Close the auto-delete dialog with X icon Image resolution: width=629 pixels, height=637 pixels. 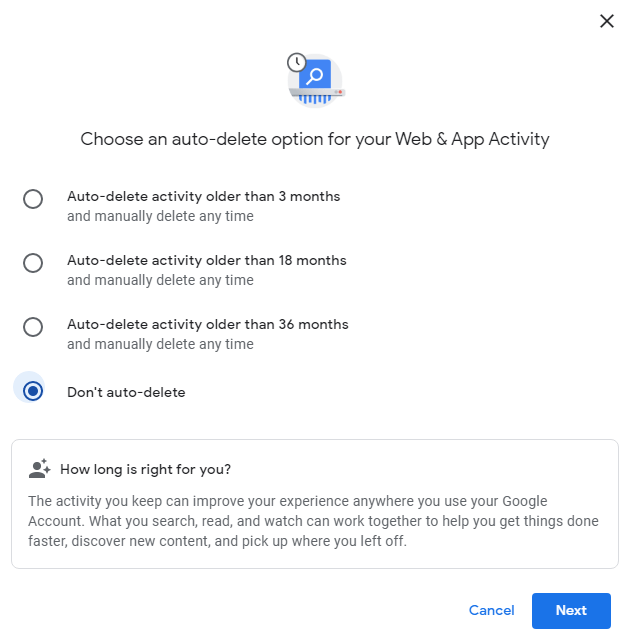tap(607, 21)
